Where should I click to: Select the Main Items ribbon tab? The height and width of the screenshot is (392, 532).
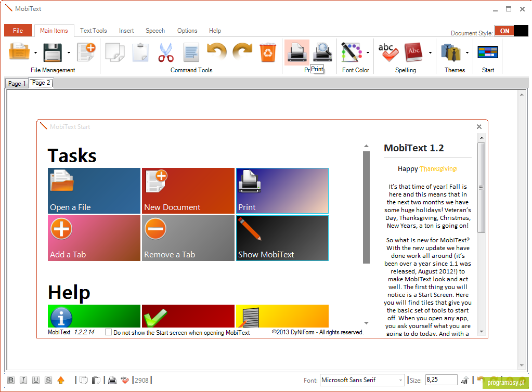click(x=54, y=31)
